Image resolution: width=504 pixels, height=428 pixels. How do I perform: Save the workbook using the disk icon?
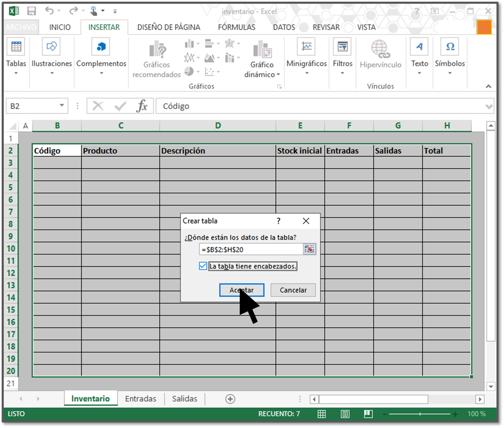(x=31, y=11)
